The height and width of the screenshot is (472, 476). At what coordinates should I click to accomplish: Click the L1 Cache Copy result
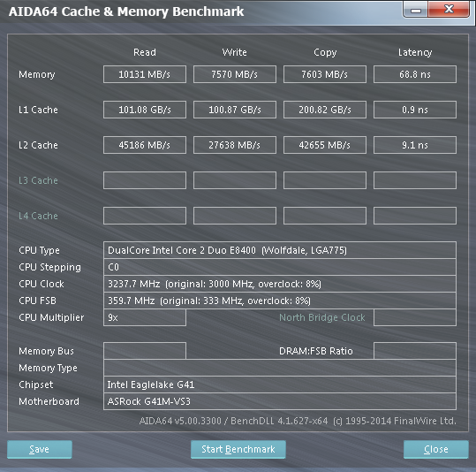pos(325,110)
